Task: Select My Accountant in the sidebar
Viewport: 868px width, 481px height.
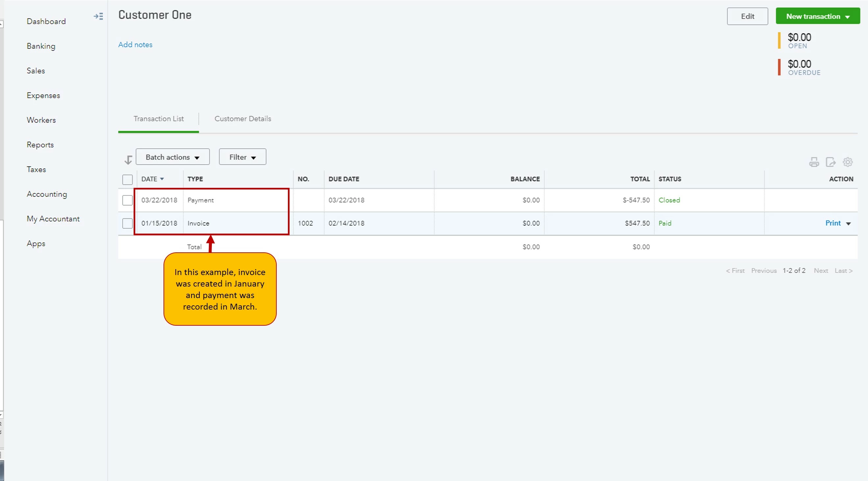Action: coord(53,219)
